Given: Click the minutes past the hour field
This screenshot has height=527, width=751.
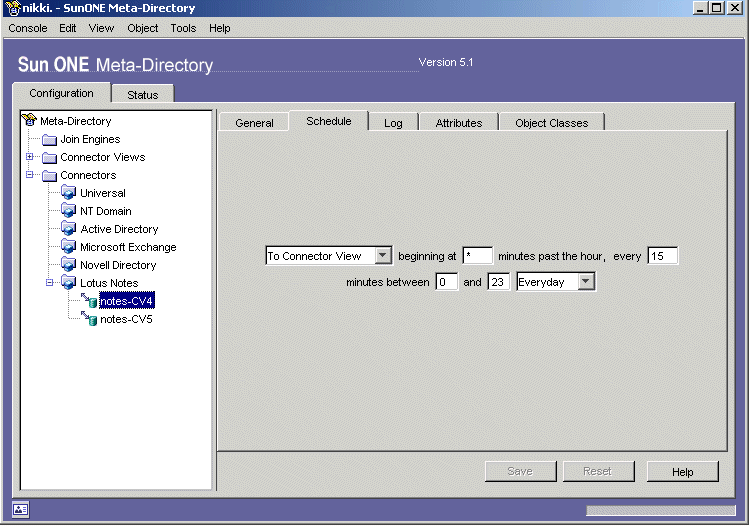Looking at the screenshot, I should 478,255.
